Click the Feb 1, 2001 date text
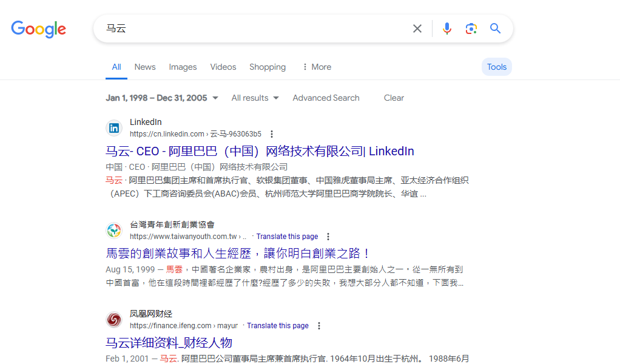The height and width of the screenshot is (364, 620). click(127, 359)
